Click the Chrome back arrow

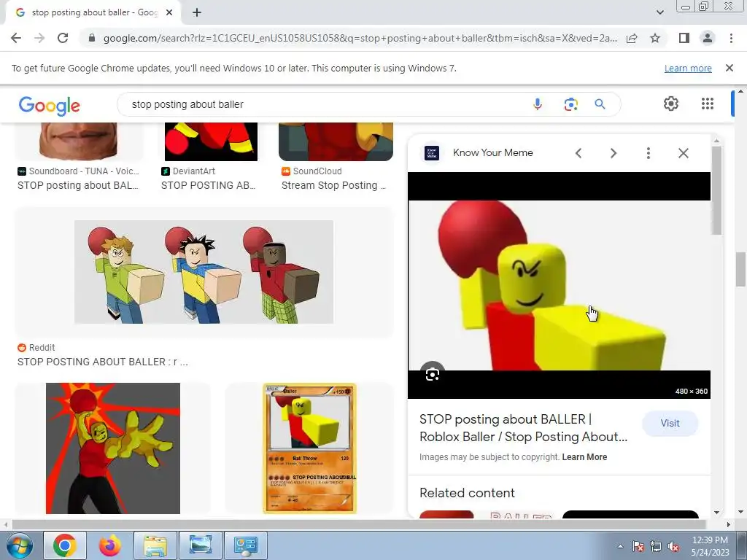click(16, 38)
